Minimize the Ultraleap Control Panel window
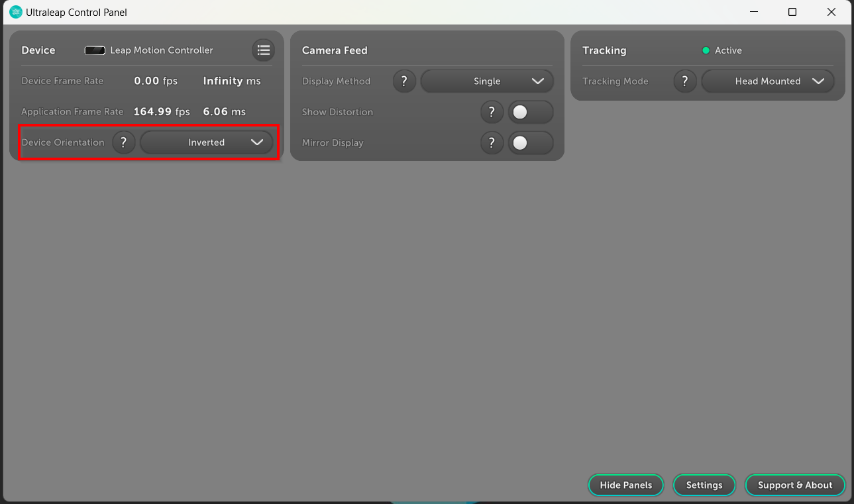Viewport: 854px width, 504px height. [754, 12]
